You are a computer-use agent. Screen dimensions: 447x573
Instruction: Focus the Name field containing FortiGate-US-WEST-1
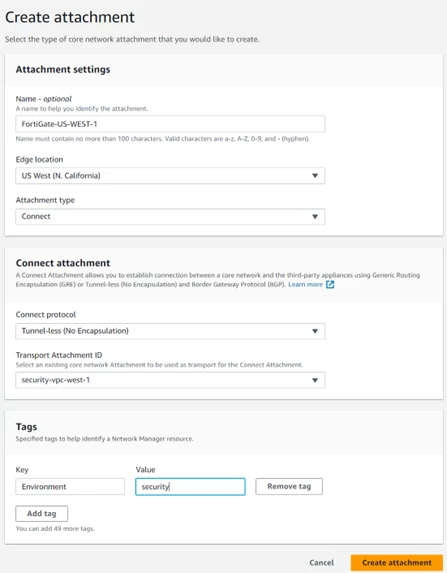pyautogui.click(x=170, y=124)
